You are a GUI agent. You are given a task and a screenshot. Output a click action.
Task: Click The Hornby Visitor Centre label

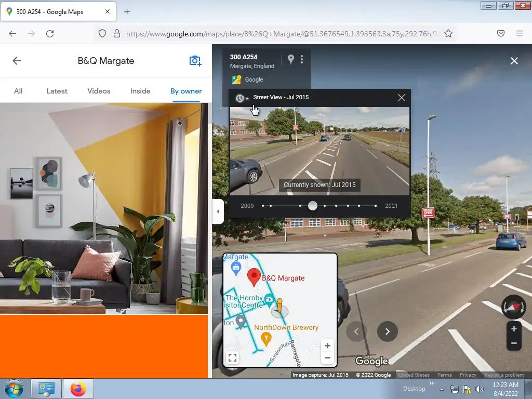[244, 301]
